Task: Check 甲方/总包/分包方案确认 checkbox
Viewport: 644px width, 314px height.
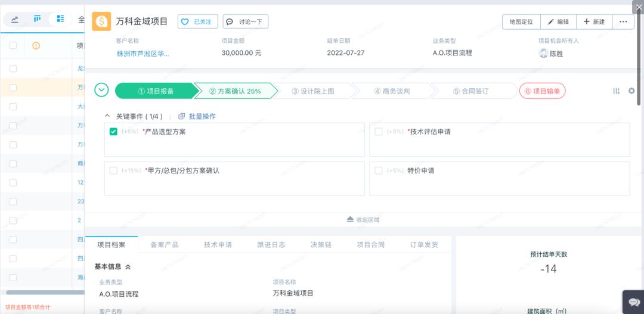Action: coord(114,170)
